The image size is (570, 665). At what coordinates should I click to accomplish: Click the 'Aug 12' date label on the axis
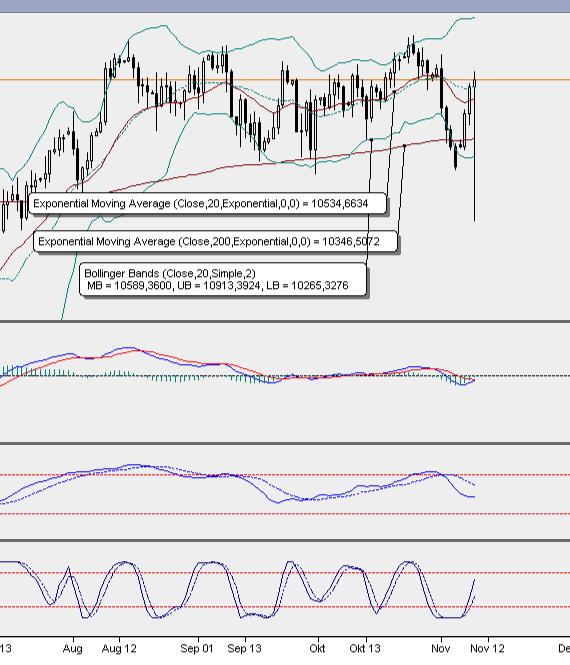(119, 648)
